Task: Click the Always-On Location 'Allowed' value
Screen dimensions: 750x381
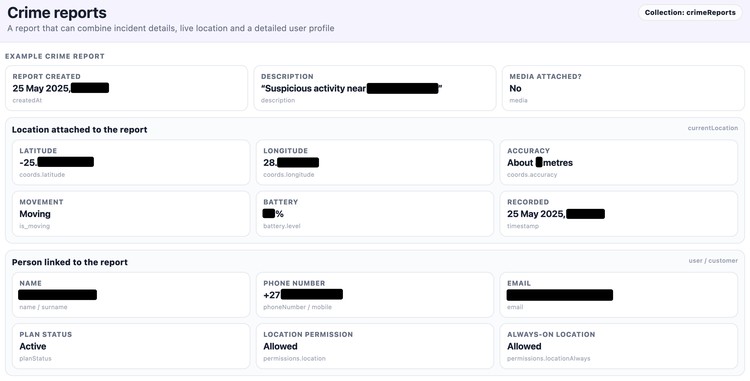Action: 524,346
